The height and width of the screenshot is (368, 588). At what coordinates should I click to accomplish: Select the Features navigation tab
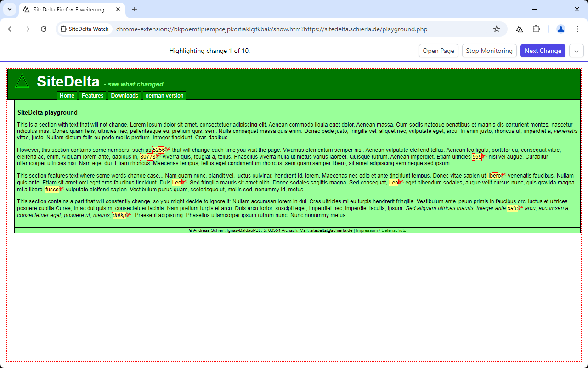coord(93,96)
